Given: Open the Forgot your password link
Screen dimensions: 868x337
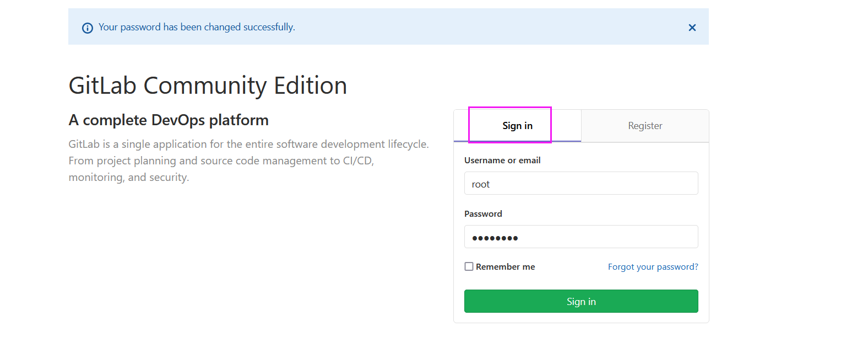Looking at the screenshot, I should pos(653,267).
